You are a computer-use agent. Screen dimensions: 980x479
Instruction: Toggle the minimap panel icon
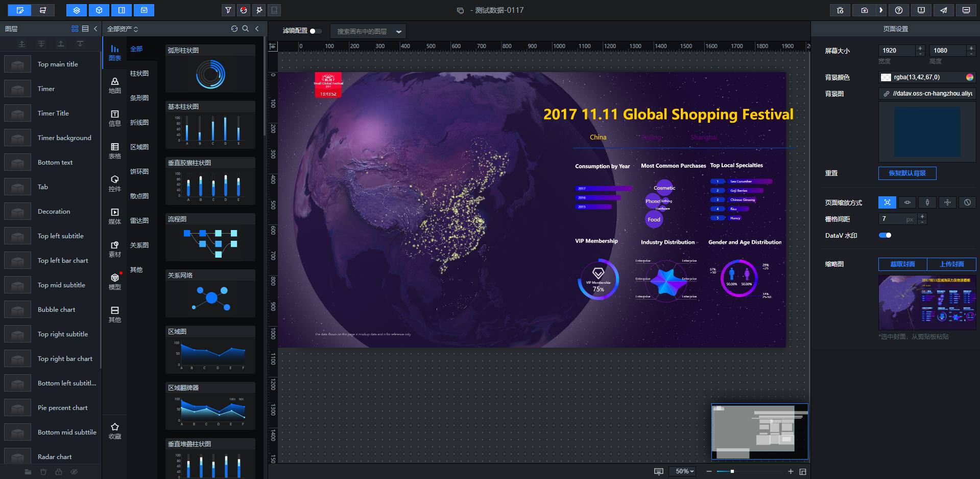(x=803, y=471)
